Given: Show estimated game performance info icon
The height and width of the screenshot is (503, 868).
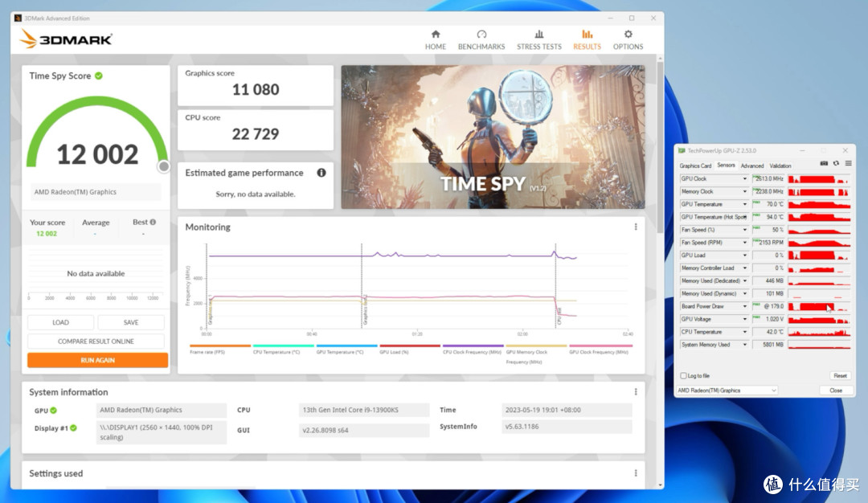Looking at the screenshot, I should pos(321,173).
